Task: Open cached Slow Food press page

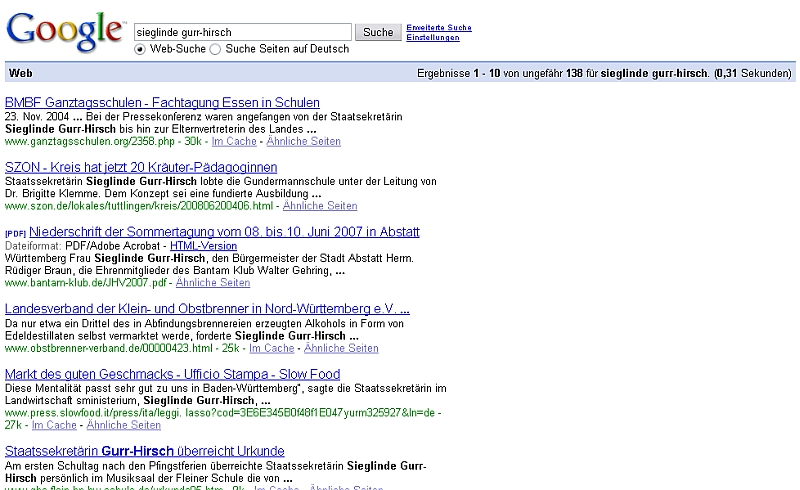Action: coord(54,425)
